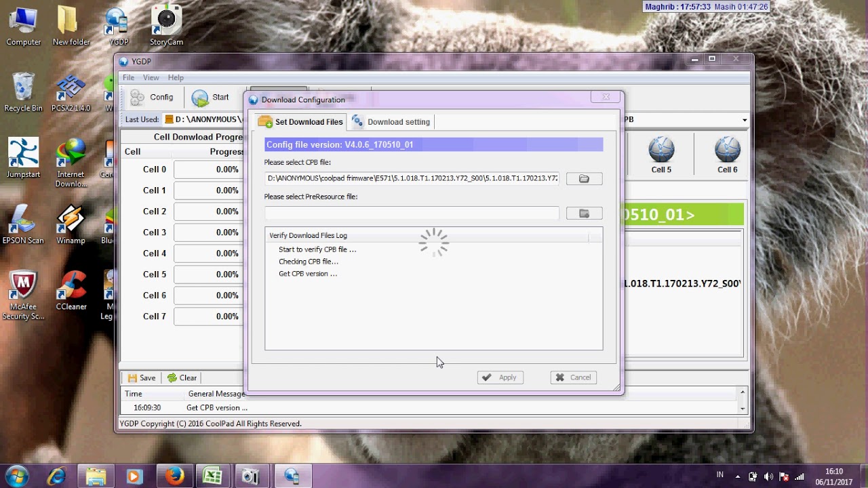Open Excel from the taskbar
The height and width of the screenshot is (488, 868).
click(212, 476)
